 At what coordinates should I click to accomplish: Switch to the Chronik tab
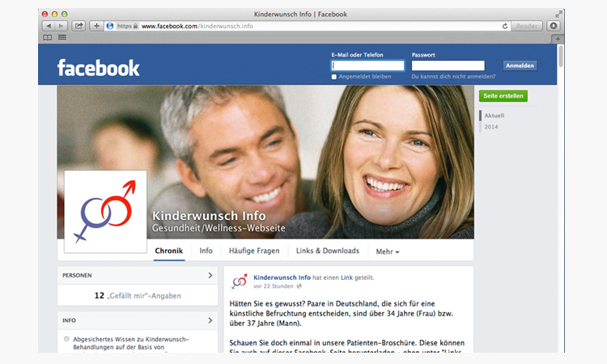(169, 251)
